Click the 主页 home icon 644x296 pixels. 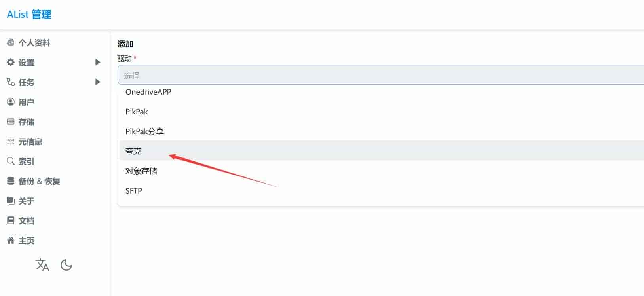11,240
